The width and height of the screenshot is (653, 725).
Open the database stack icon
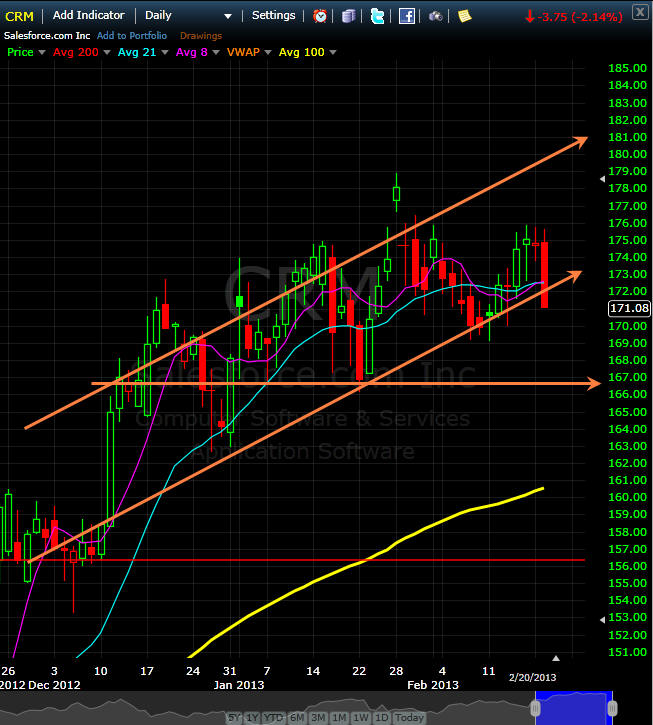point(348,16)
